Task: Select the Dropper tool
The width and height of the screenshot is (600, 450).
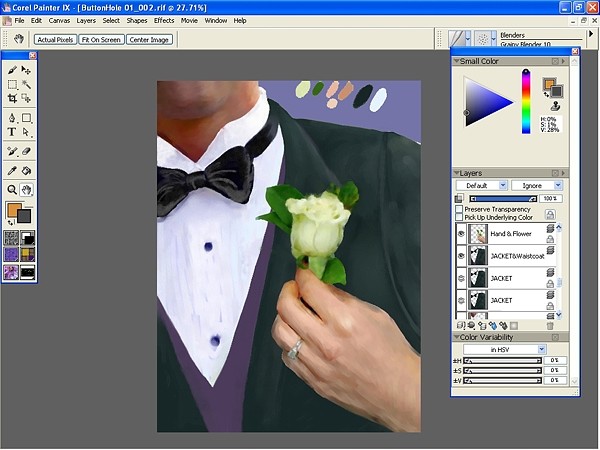Action: coord(12,170)
